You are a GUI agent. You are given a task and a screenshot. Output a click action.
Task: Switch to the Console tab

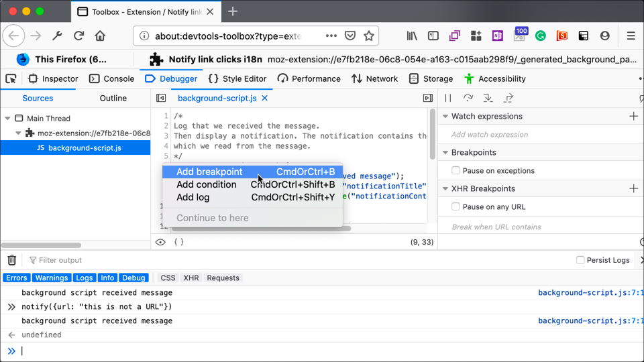[x=112, y=79]
